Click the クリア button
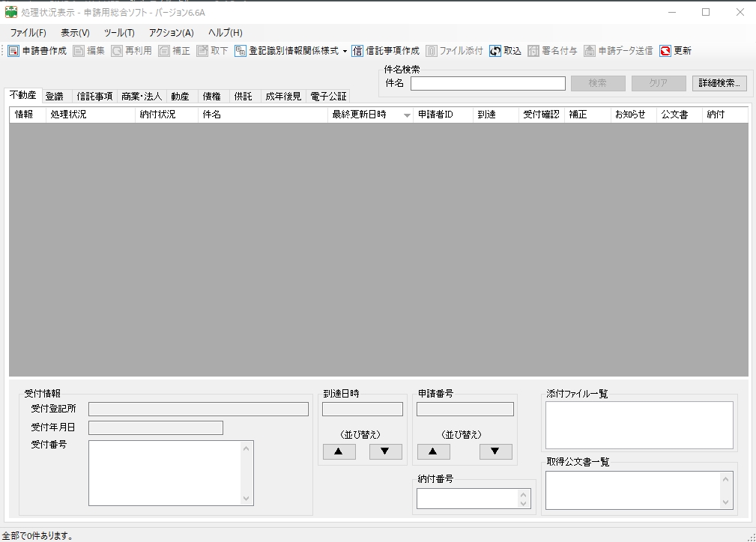Screen dimensions: 756x542 (659, 83)
